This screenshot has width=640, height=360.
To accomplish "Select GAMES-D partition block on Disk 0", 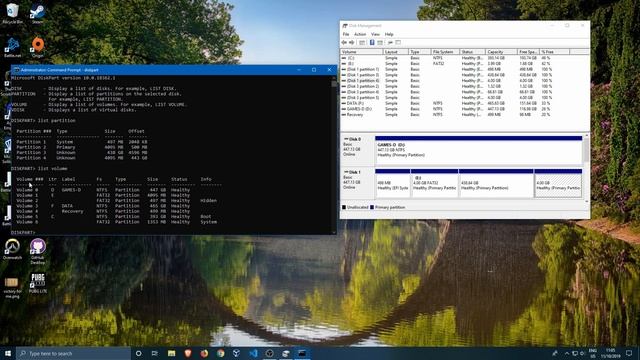I will point(478,150).
